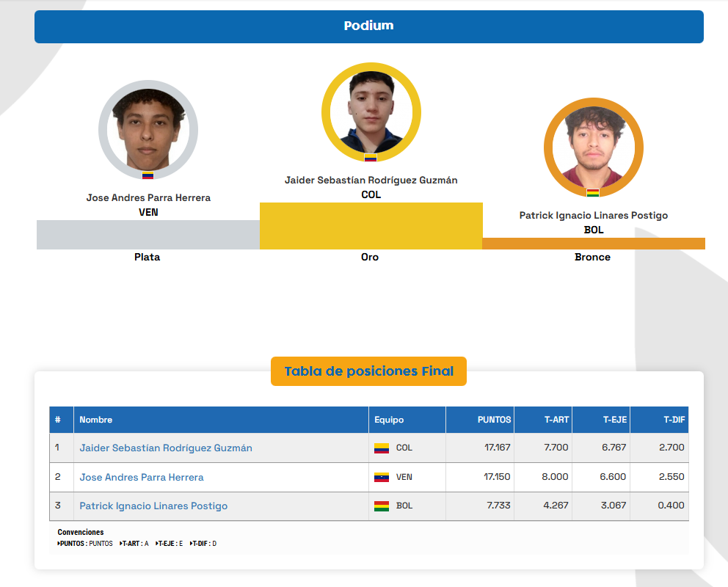Image resolution: width=728 pixels, height=587 pixels.
Task: Click the Nombre column header
Action: coord(96,420)
